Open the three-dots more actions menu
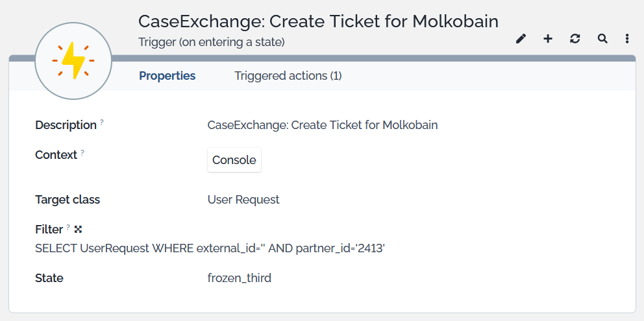 pos(627,39)
